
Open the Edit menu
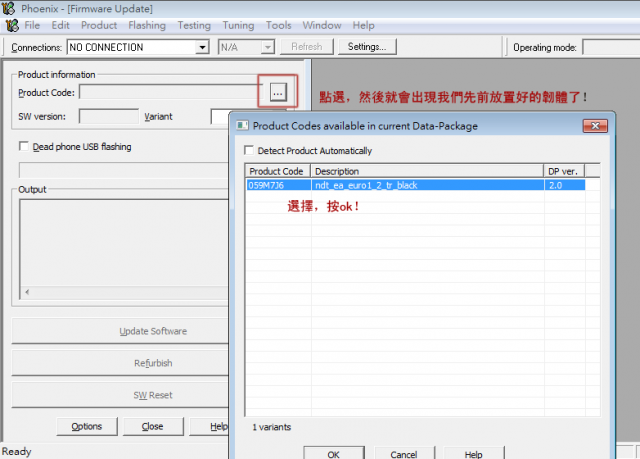(60, 25)
